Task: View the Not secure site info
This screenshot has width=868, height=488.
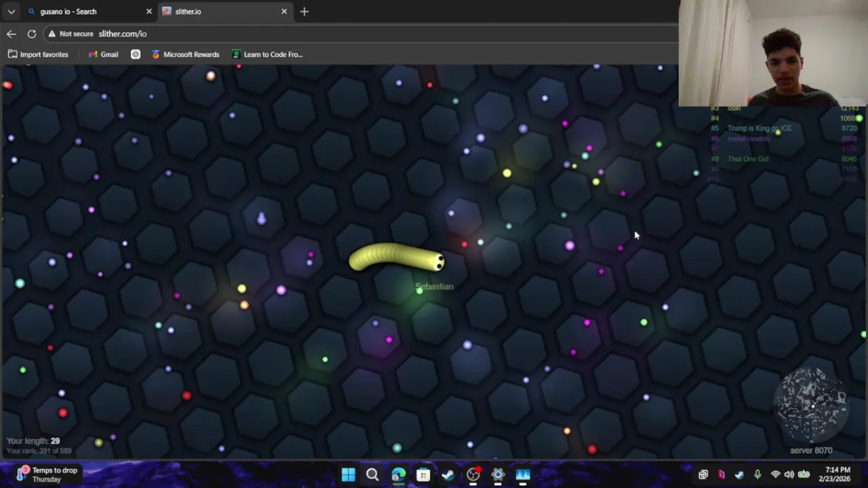Action: 71,34
